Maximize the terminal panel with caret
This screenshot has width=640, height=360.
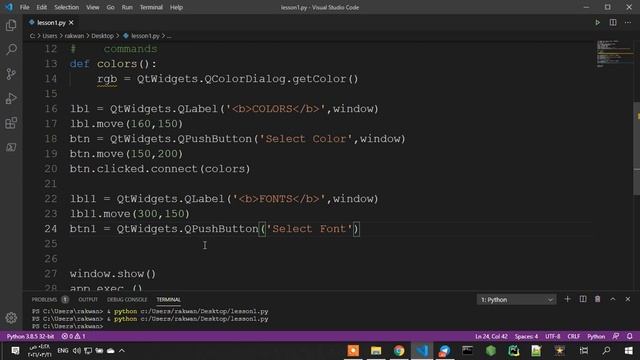point(613,299)
